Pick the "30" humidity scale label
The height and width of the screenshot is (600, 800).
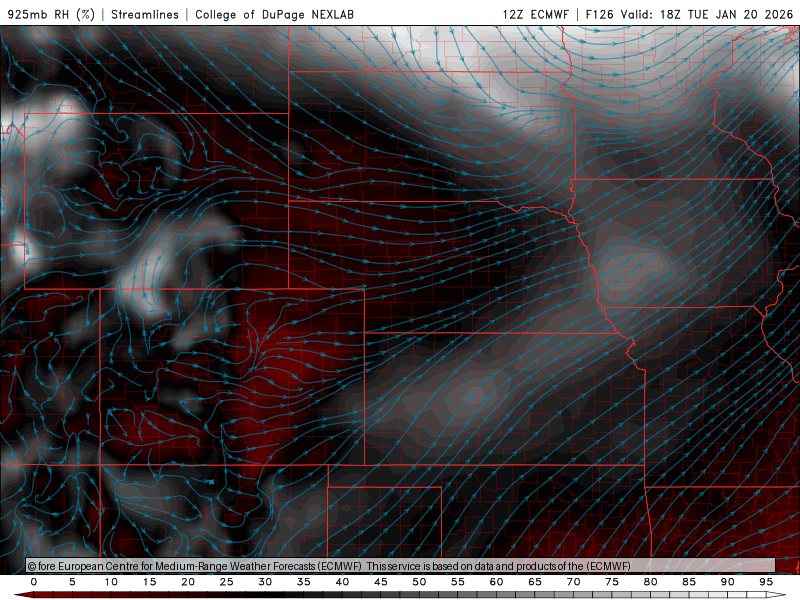(265, 582)
